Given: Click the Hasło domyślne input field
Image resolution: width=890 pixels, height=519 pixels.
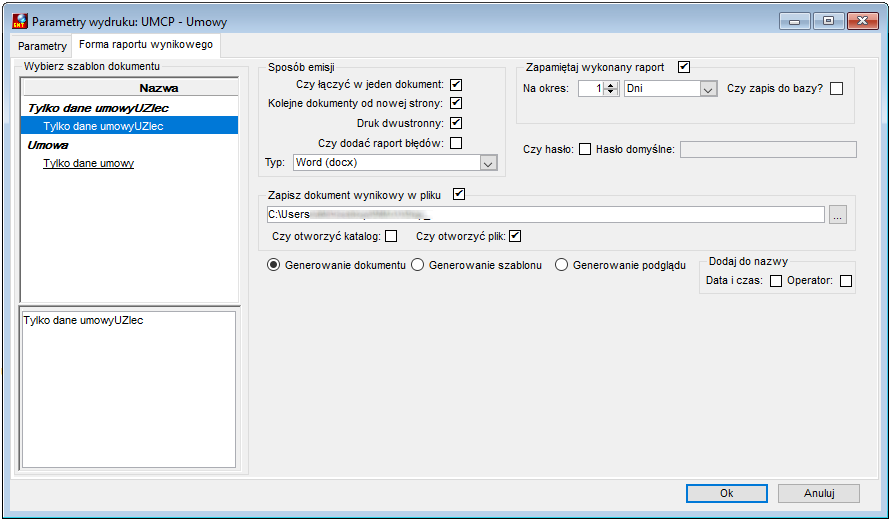Looking at the screenshot, I should click(768, 149).
